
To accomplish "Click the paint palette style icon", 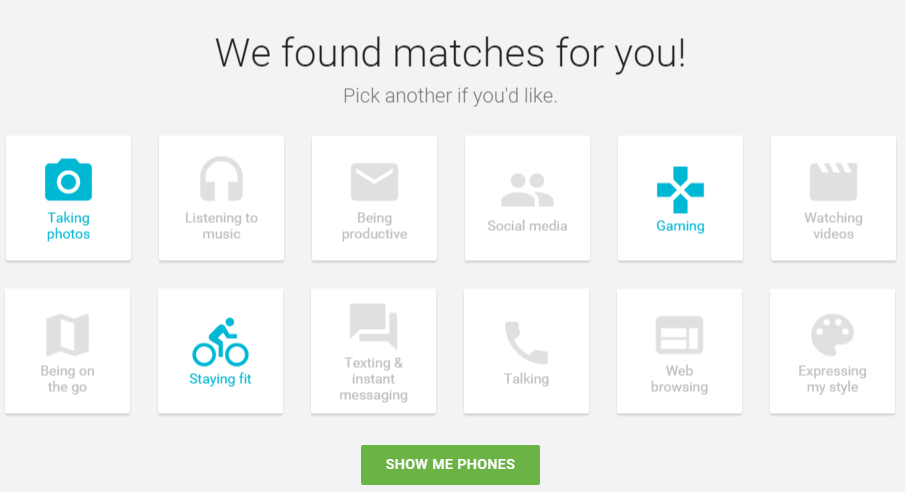I will [x=833, y=334].
